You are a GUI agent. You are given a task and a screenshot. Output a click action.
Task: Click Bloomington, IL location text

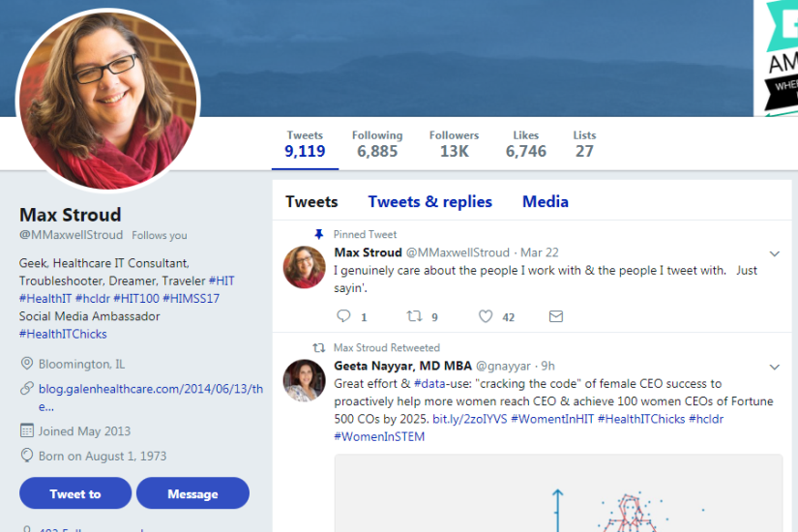[x=81, y=364]
